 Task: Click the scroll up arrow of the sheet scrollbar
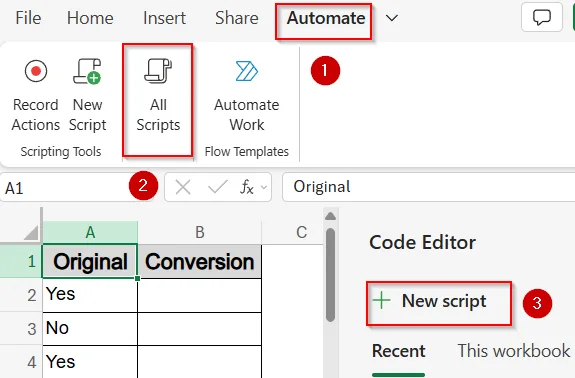(330, 216)
